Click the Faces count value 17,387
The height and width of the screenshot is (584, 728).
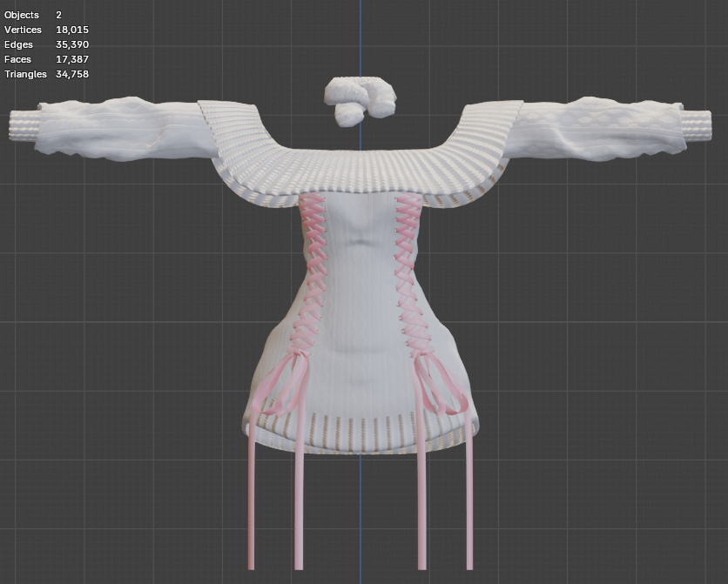click(x=72, y=59)
